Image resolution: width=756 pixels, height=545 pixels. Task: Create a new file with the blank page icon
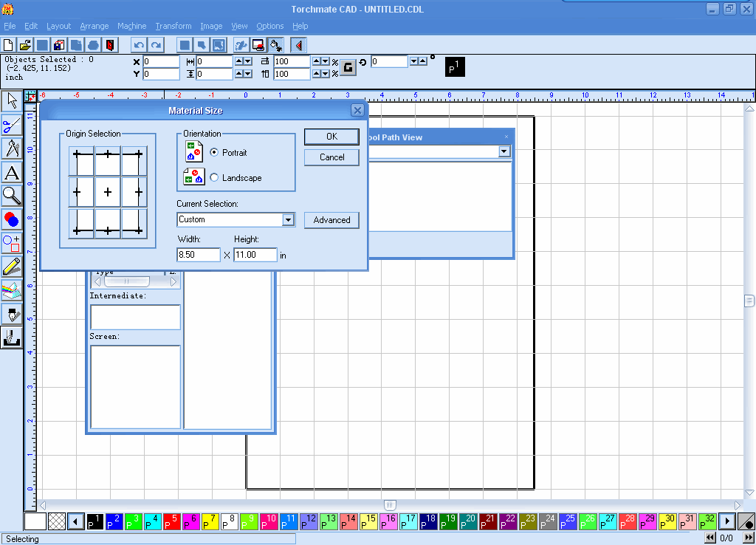[x=8, y=45]
